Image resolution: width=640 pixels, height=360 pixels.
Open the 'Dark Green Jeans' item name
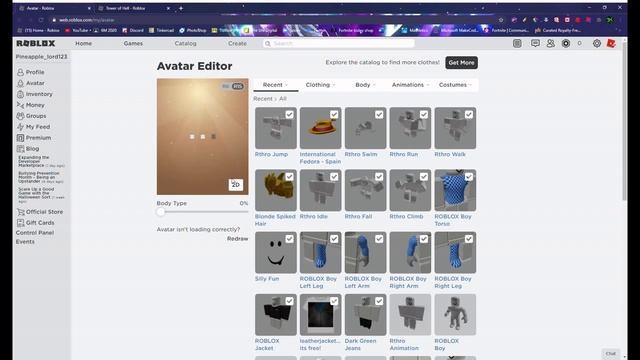[360, 344]
